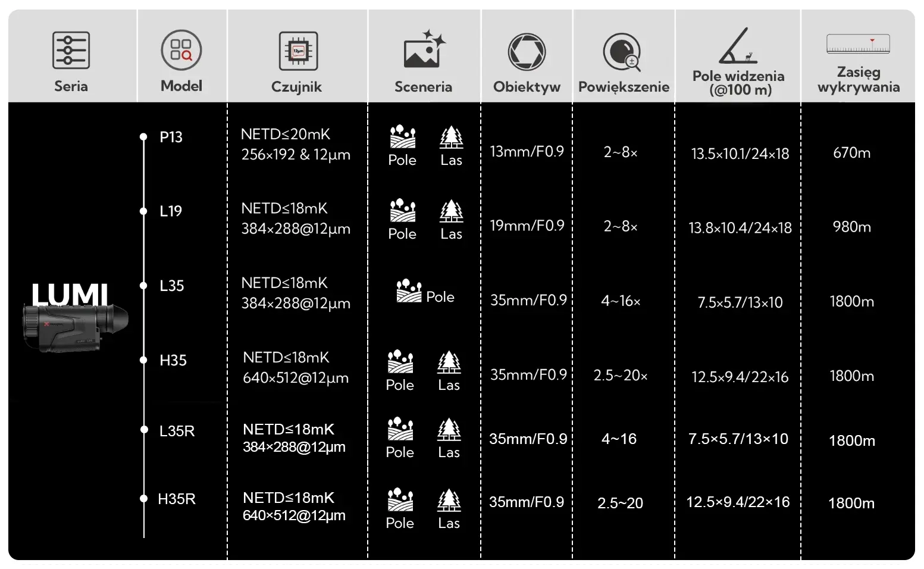Select the L35R model label
The height and width of the screenshot is (569, 924).
[177, 430]
